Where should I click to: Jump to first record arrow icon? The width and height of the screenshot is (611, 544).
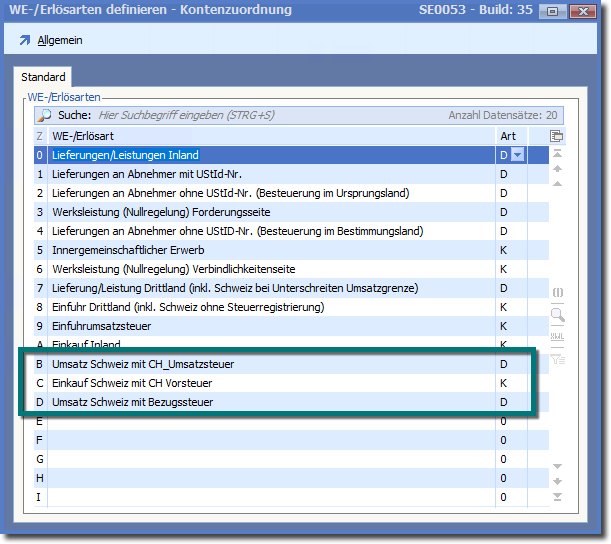coord(557,154)
